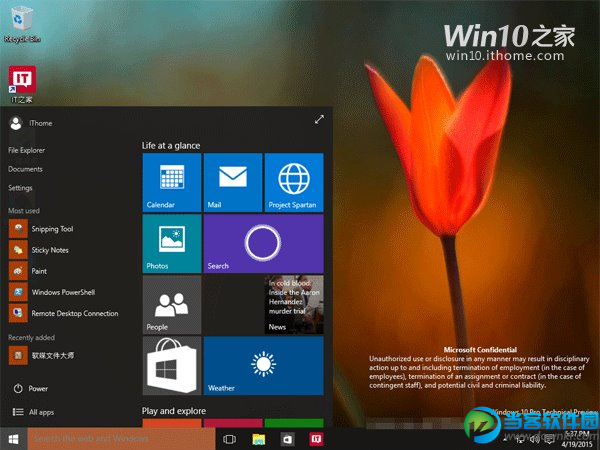Open the Calendar tile
The width and height of the screenshot is (600, 450).
[x=172, y=182]
